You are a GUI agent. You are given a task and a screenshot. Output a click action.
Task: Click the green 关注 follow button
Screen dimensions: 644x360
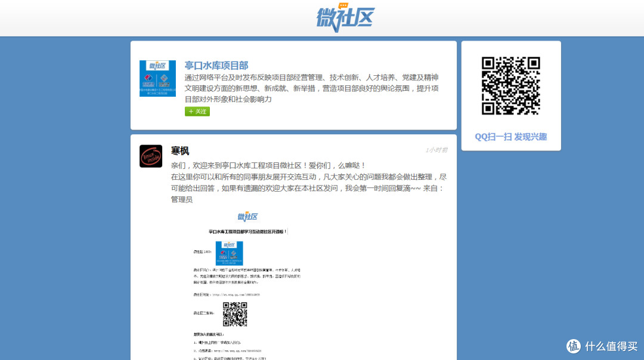click(197, 112)
